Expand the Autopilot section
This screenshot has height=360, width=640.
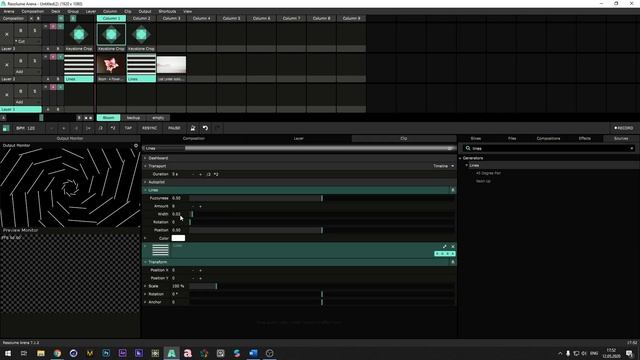tap(145, 182)
